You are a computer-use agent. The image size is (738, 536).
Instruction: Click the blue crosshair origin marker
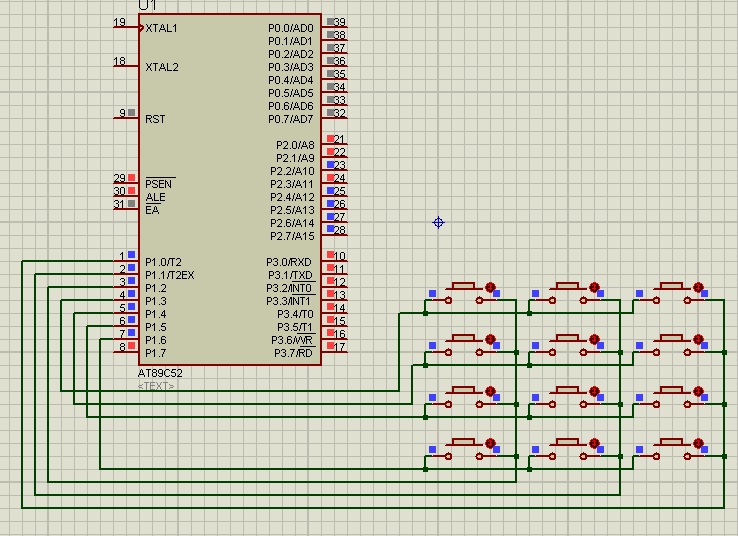coord(438,222)
